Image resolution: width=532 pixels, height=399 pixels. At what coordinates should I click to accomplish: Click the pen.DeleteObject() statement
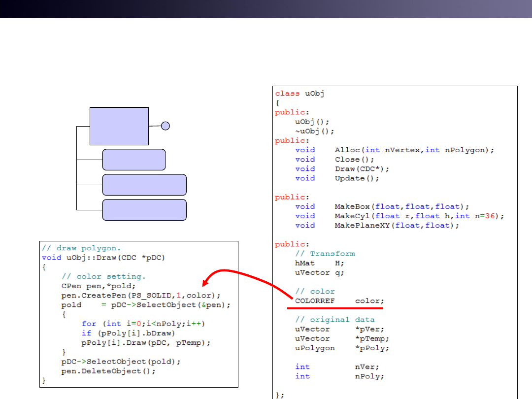(108, 371)
